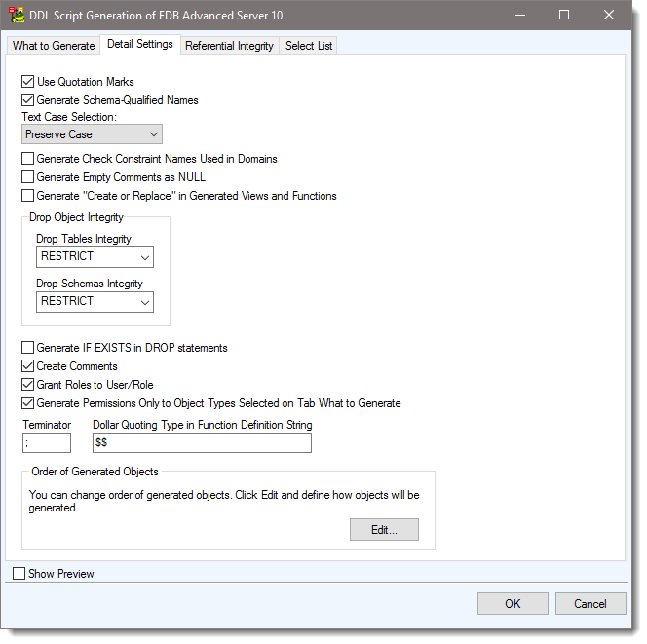Toggle Use Quotation Marks checkbox
The height and width of the screenshot is (644, 647).
click(x=27, y=81)
